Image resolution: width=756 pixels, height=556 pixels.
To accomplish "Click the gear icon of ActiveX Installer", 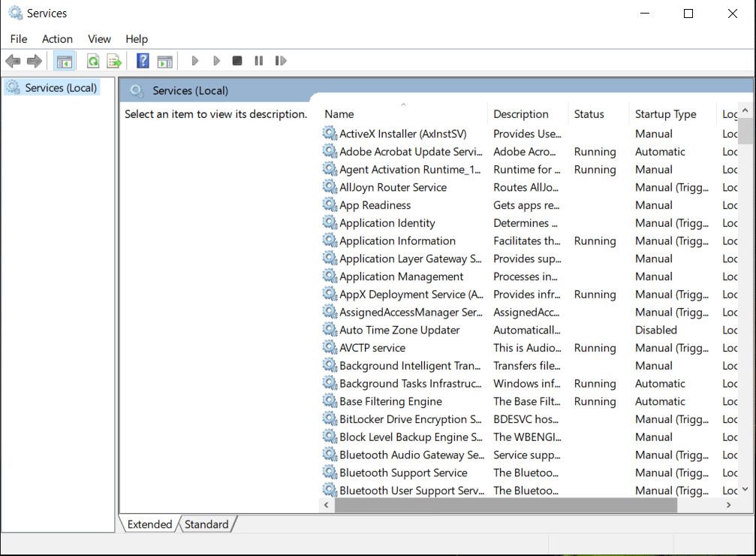I will 330,133.
